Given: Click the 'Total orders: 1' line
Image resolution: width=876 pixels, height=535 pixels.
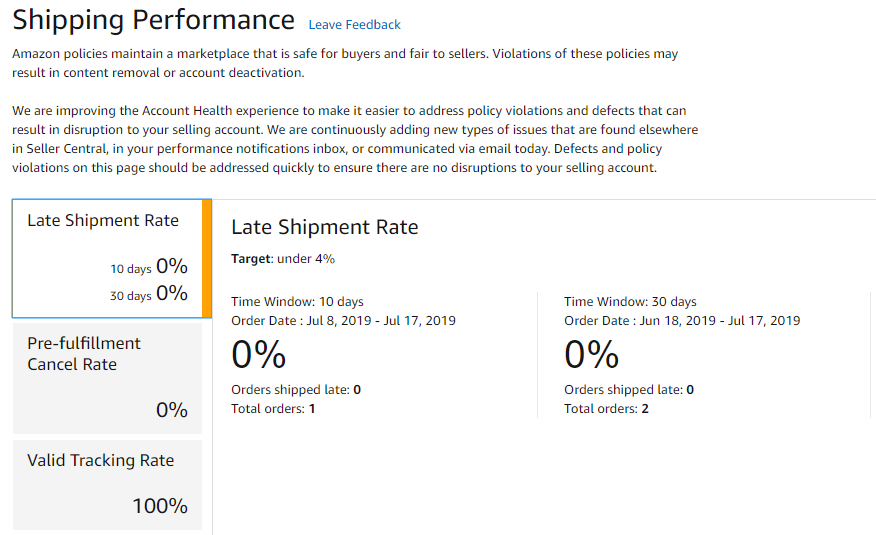Looking at the screenshot, I should pyautogui.click(x=273, y=409).
